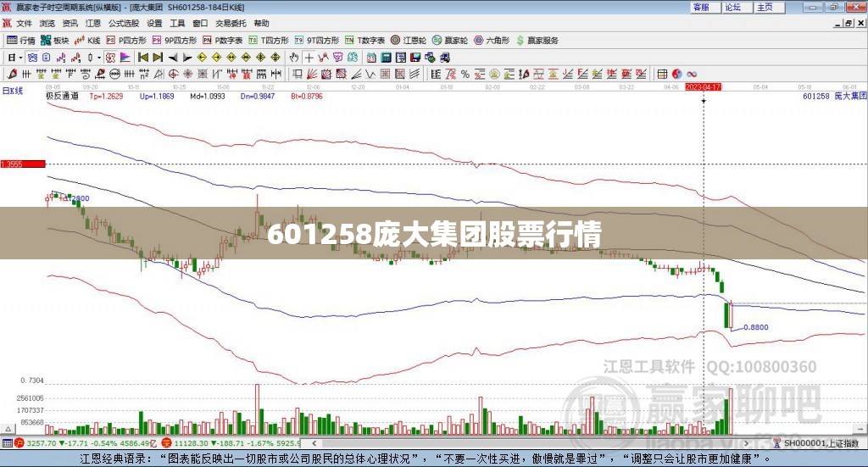
Task: Click horizontal scrollbar left arrow
Action: [x=314, y=442]
